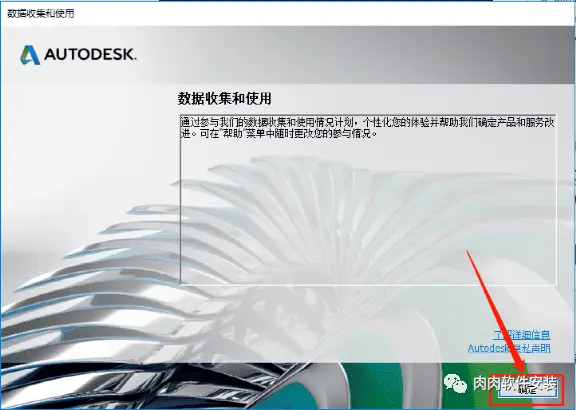Click the Autodesk logo
This screenshot has height=410, width=576.
(78, 55)
